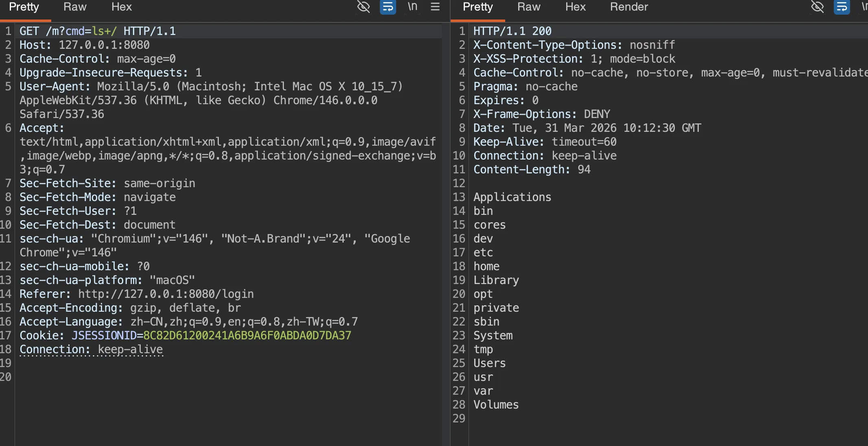Toggle response non-printable characters eye icon
This screenshot has width=868, height=446.
pyautogui.click(x=817, y=7)
